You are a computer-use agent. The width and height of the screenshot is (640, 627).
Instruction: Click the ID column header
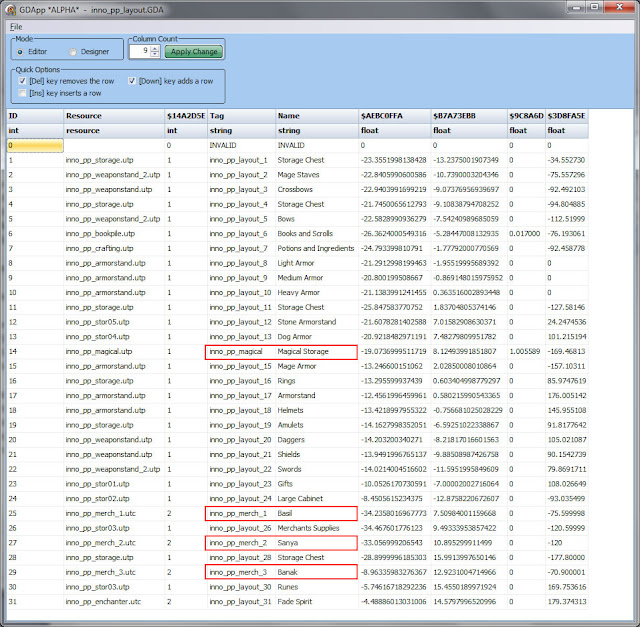coord(35,116)
